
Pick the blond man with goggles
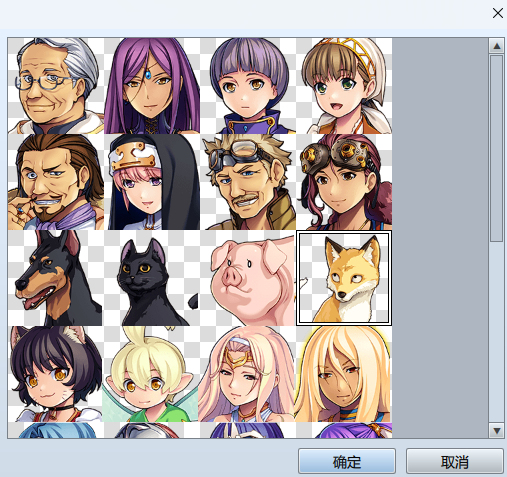click(x=248, y=182)
